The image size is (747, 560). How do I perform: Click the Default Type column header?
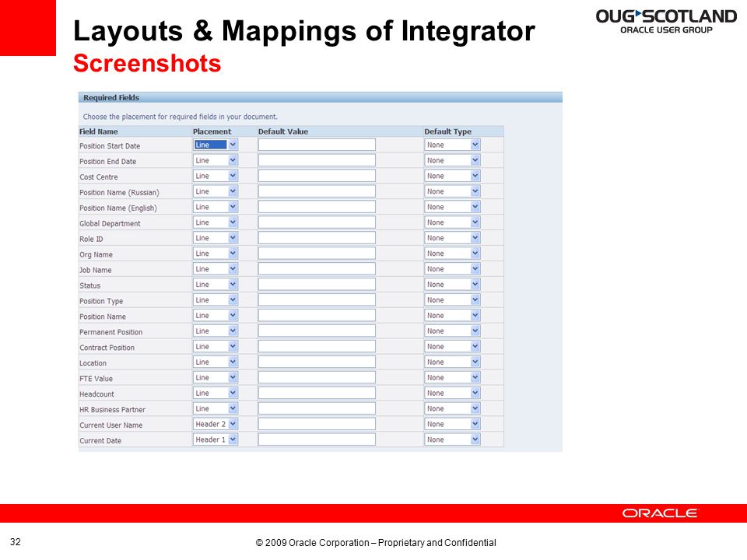448,131
